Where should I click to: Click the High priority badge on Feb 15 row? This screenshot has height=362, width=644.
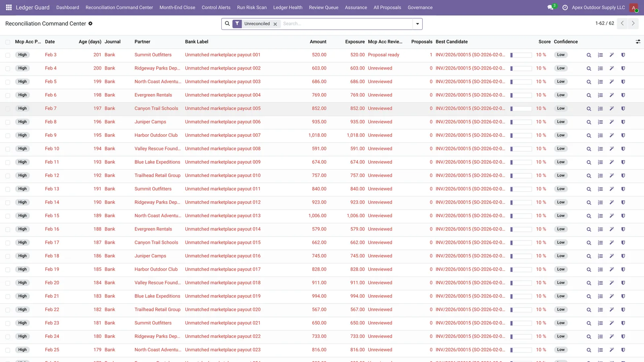pyautogui.click(x=23, y=216)
